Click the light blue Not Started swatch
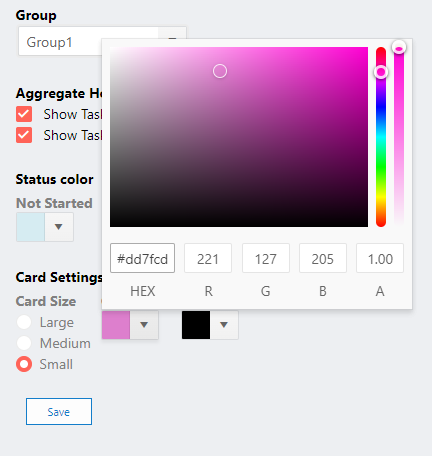 30,227
